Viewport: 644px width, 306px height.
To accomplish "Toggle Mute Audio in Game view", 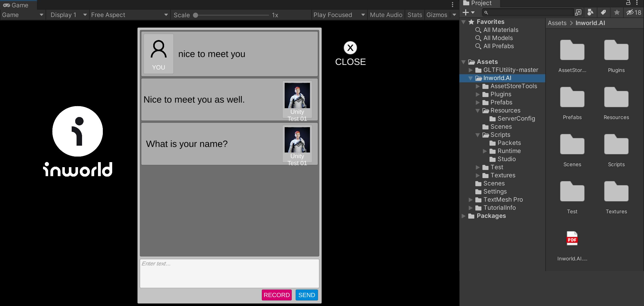I will pyautogui.click(x=386, y=15).
